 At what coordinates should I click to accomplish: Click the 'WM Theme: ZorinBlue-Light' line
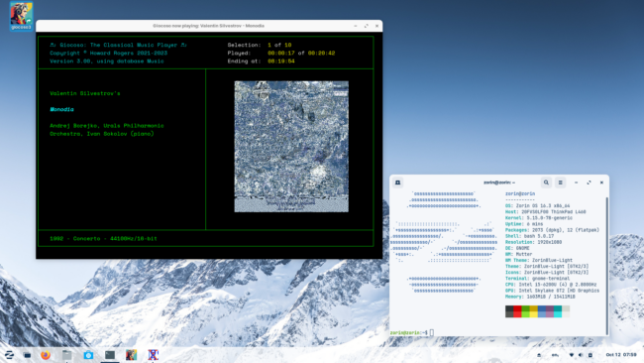click(539, 260)
